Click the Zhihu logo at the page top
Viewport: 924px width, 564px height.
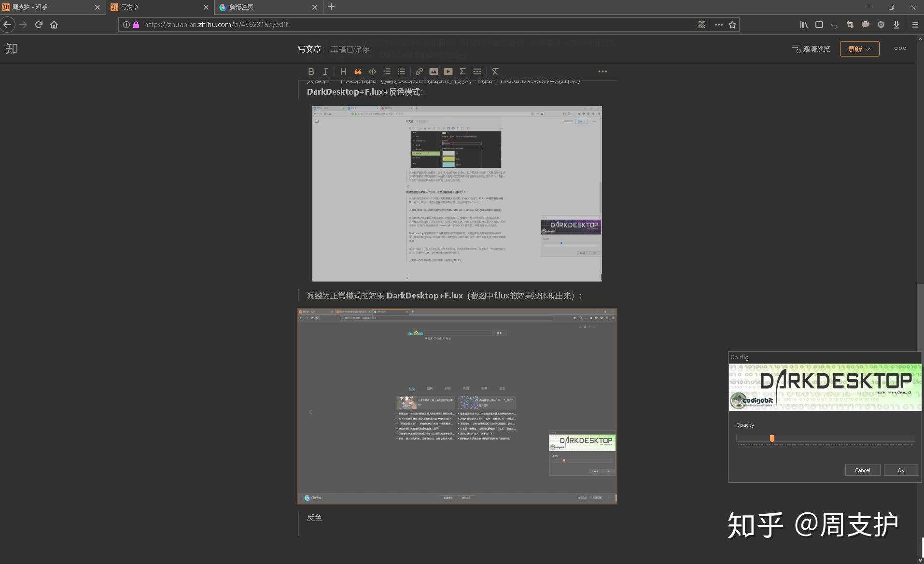pyautogui.click(x=12, y=48)
